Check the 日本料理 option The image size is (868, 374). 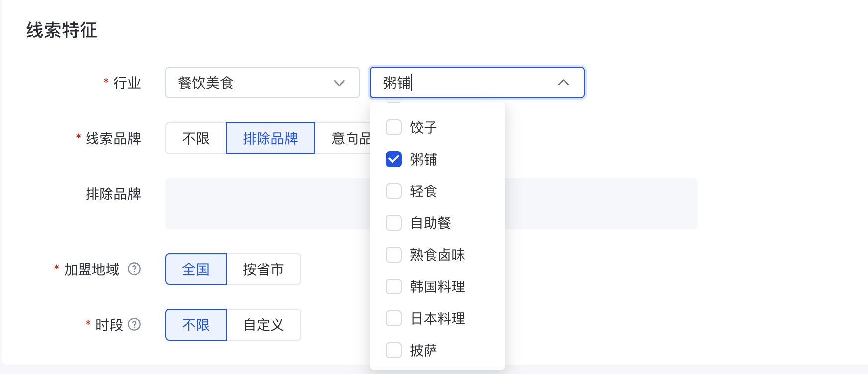point(394,318)
